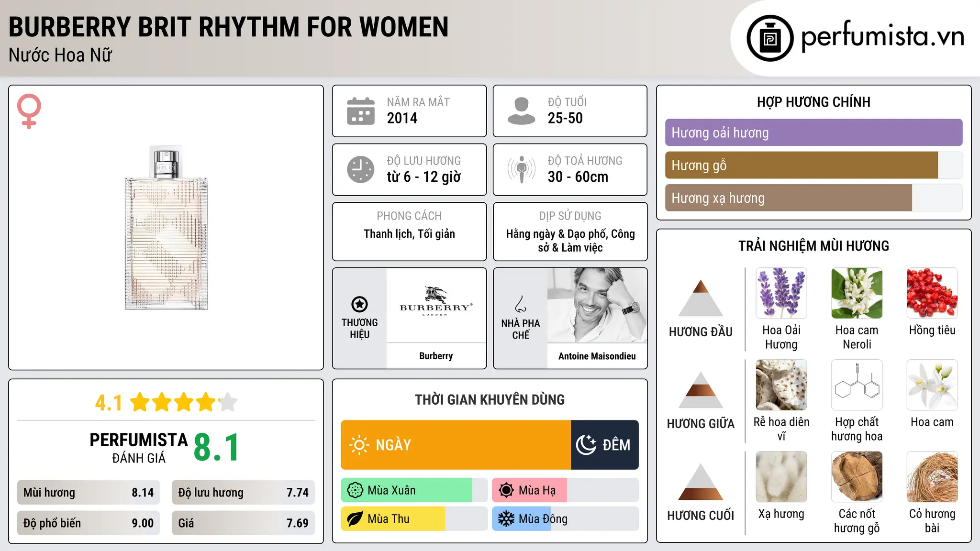Click the summer sun icon by Mùa Hạ
The width and height of the screenshot is (980, 551).
(x=506, y=490)
